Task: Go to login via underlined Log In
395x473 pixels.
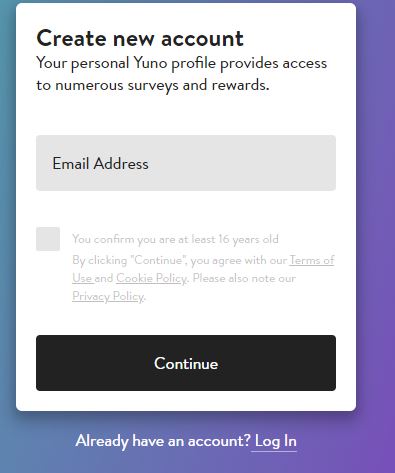Action: tap(275, 441)
